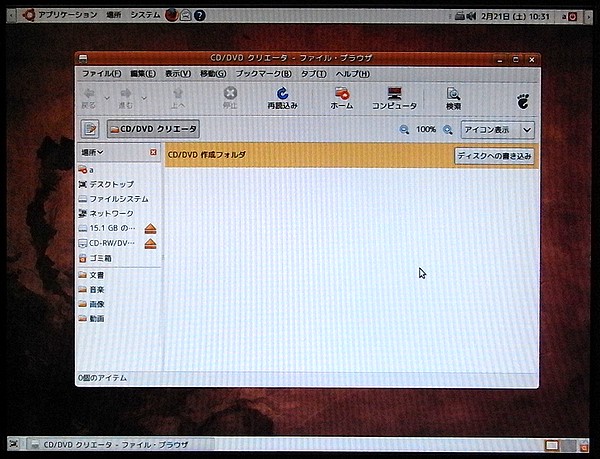
Task: Switch to the second workspace in switcher
Action: pyautogui.click(x=569, y=445)
